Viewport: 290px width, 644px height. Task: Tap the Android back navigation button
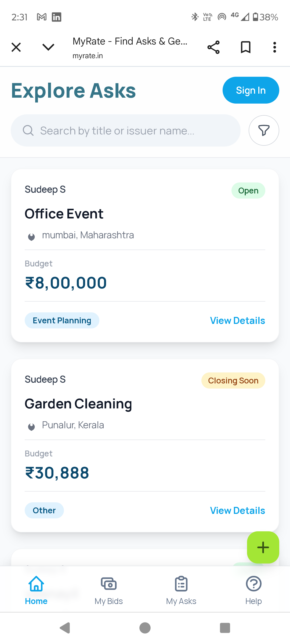65,628
